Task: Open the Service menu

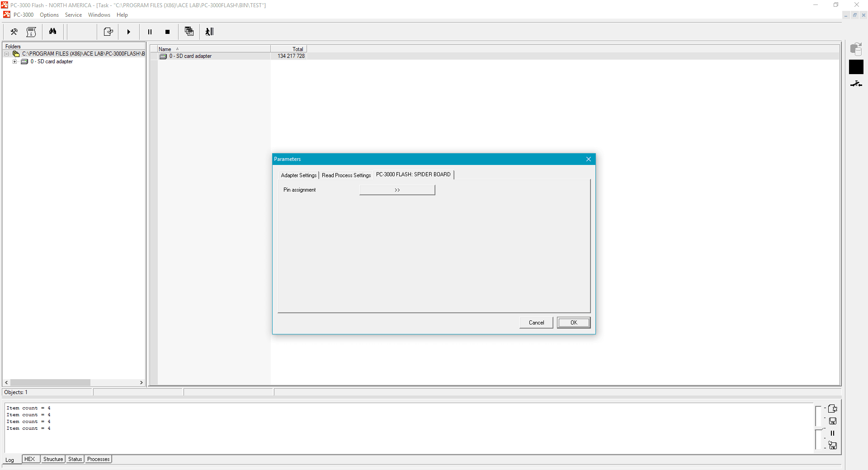Action: 73,15
